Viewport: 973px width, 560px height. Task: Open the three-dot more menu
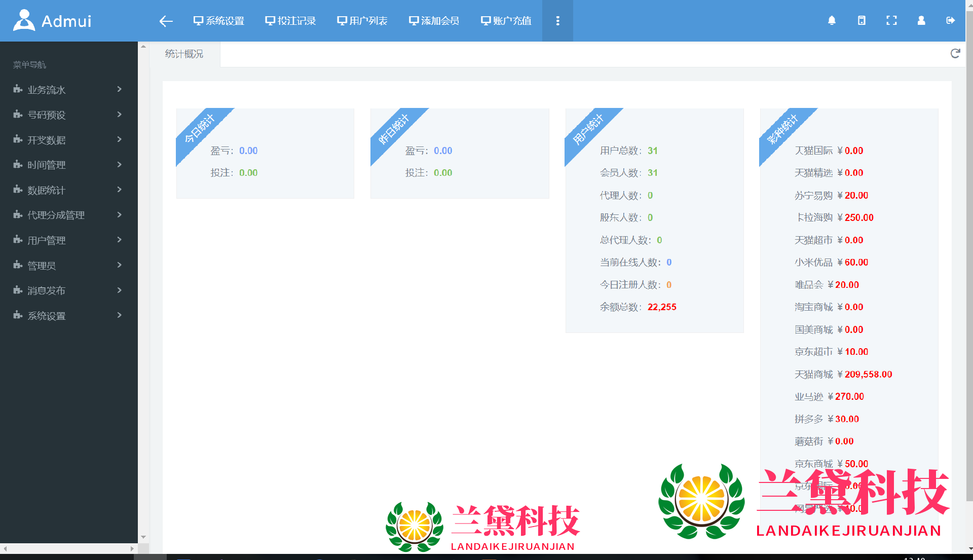557,21
